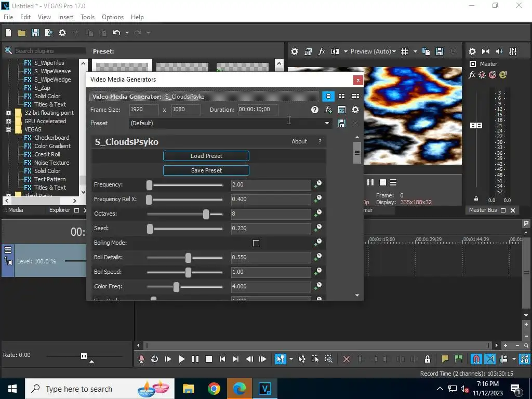Click the Boil Details slider handle
Viewport: 532px width, 399px height.
pos(188,258)
